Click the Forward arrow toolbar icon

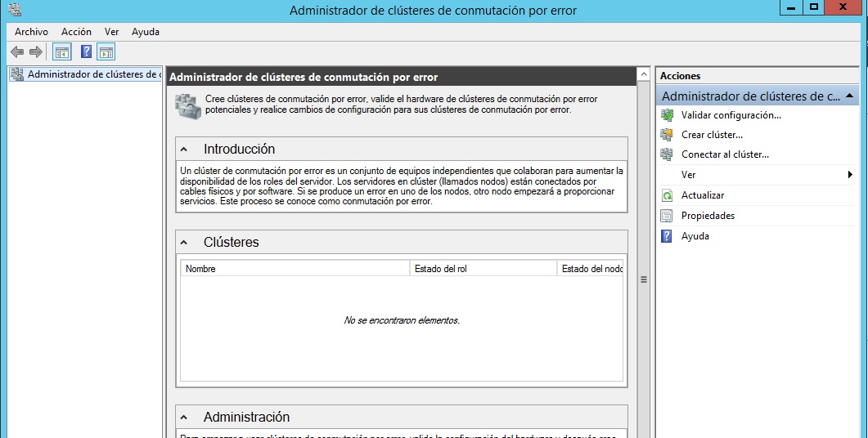(36, 52)
